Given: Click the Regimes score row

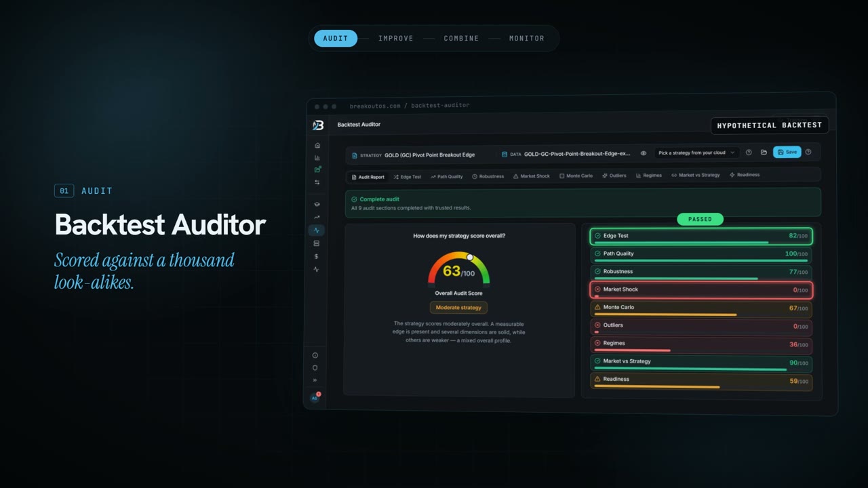Looking at the screenshot, I should pos(701,345).
